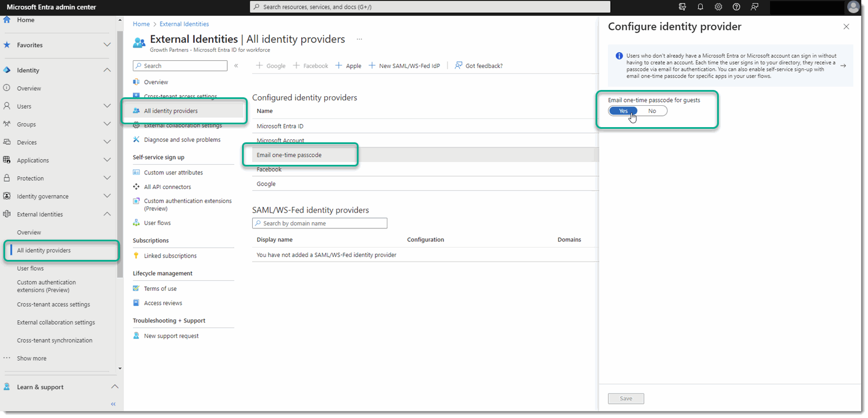The width and height of the screenshot is (868, 418).
Task: Open Custom authentication extensions (Preview) in left sidebar
Action: click(46, 286)
